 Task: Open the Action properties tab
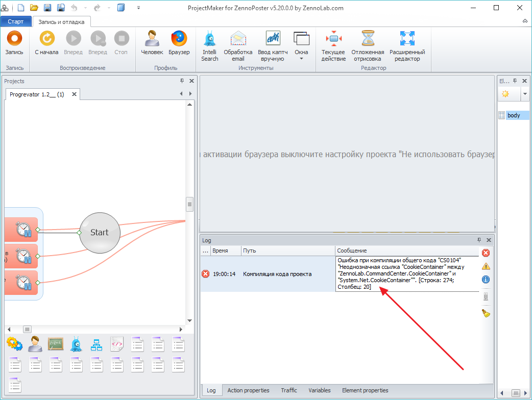[248, 390]
